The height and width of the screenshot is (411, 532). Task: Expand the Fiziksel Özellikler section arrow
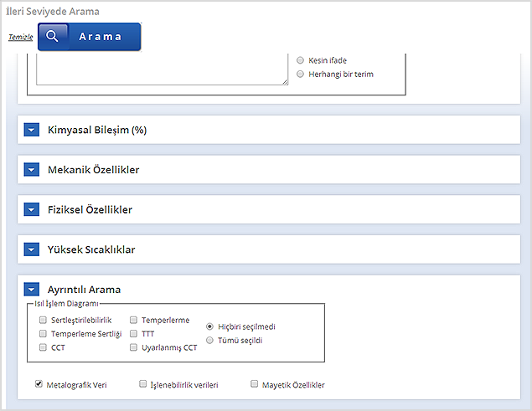32,209
